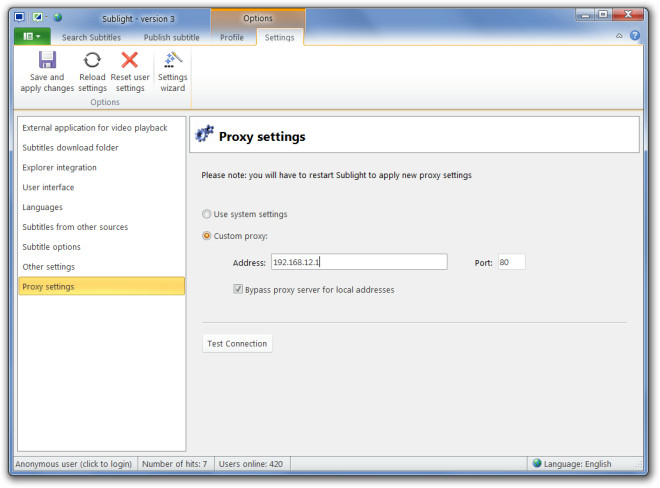Click Reset user settings red X icon
This screenshot has height=488, width=660.
[130, 60]
